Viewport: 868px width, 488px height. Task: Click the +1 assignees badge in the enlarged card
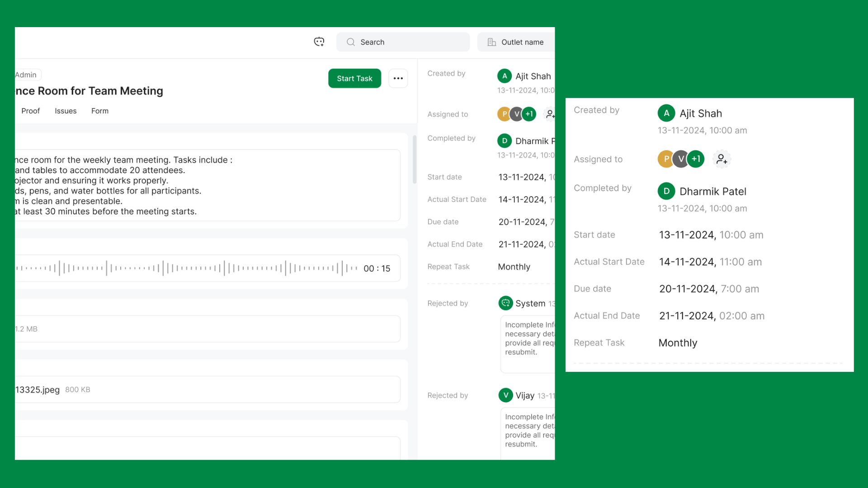point(696,159)
